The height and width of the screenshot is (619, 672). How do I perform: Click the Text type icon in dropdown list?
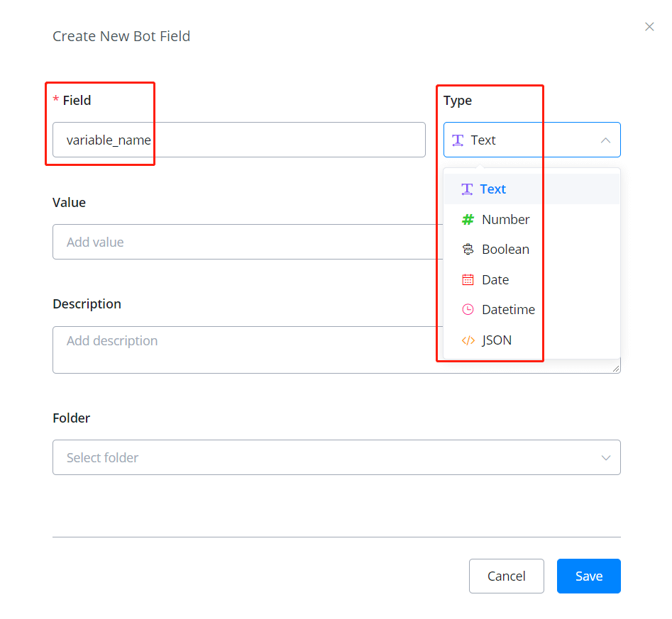(x=467, y=189)
